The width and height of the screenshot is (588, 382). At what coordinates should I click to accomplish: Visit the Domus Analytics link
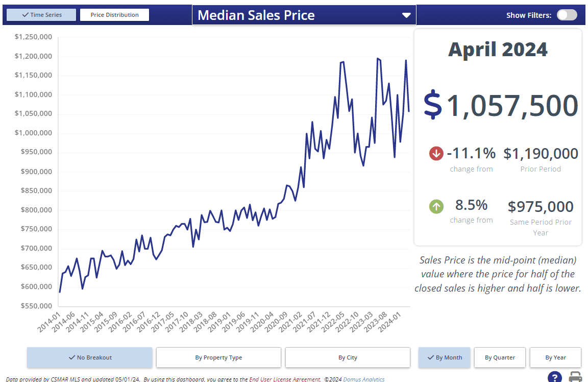point(364,379)
